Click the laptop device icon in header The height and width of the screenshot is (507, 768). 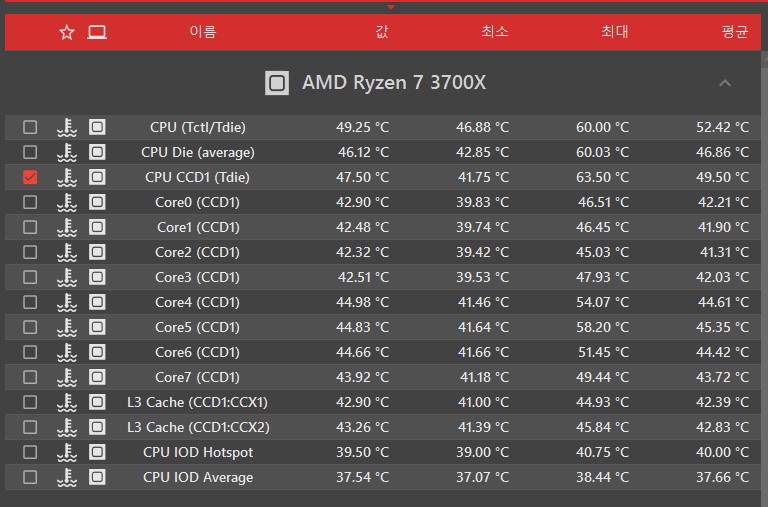tap(97, 32)
